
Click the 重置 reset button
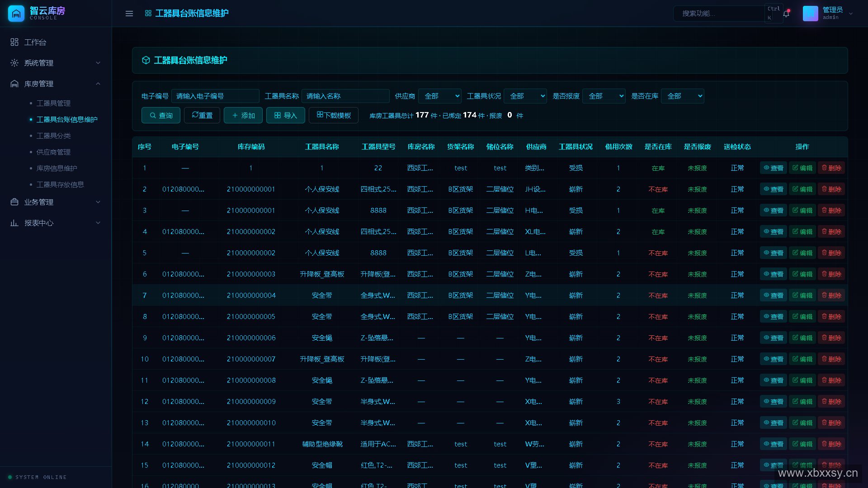pyautogui.click(x=202, y=116)
